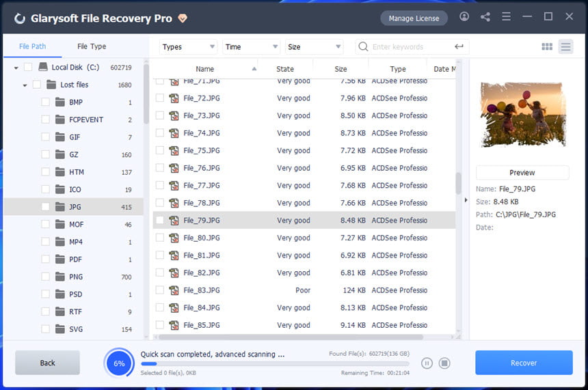The height and width of the screenshot is (390, 588).
Task: Open the hamburger menu icon
Action: pyautogui.click(x=506, y=17)
